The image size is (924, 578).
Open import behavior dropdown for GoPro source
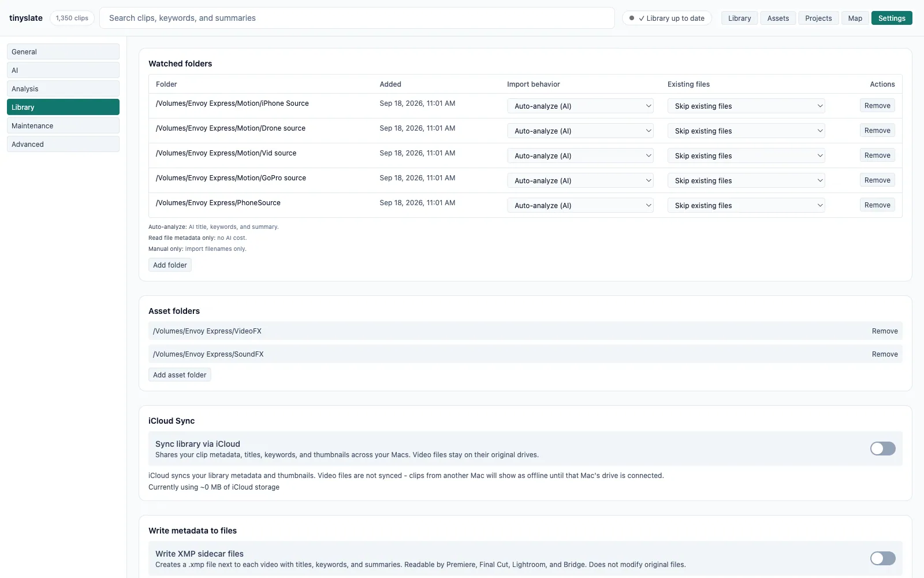click(x=580, y=180)
